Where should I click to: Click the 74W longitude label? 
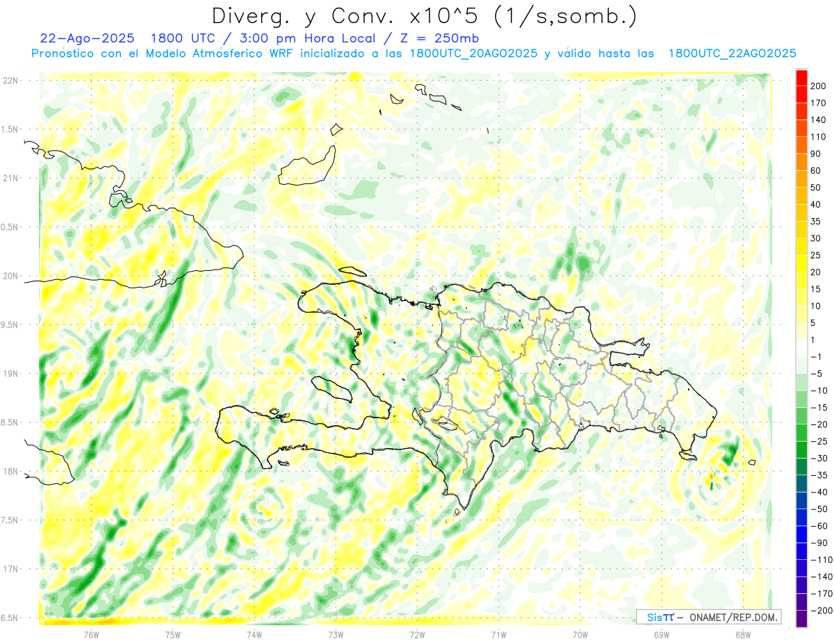(x=254, y=634)
